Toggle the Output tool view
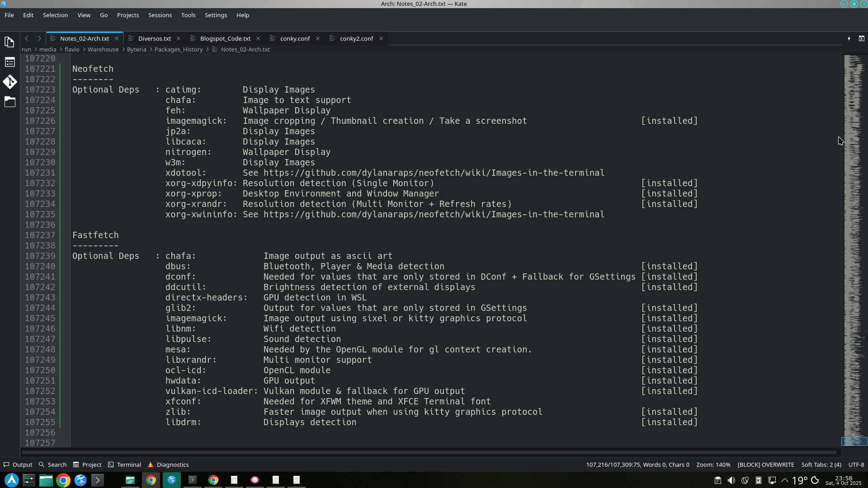Image resolution: width=868 pixels, height=488 pixels. pos(18,465)
